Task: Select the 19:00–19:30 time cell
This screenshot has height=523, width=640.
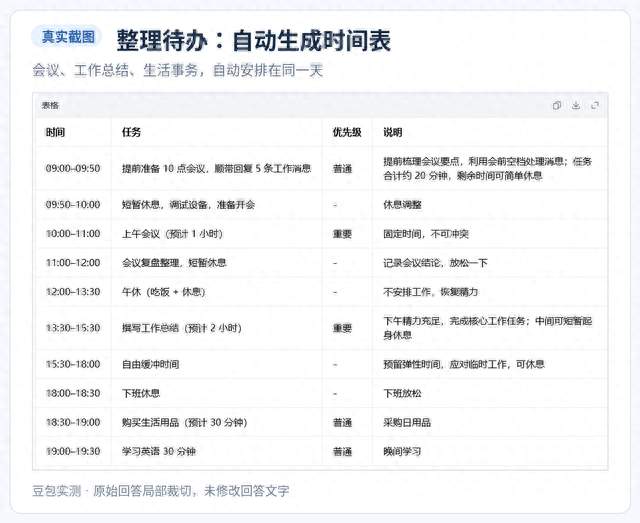Action: 73,451
